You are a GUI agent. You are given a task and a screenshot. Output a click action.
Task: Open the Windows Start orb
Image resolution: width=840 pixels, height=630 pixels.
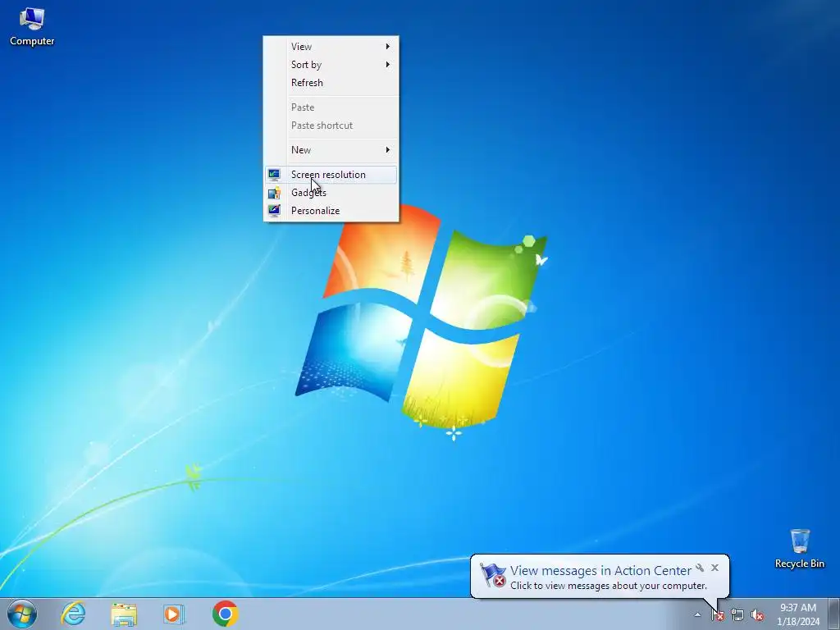click(22, 614)
